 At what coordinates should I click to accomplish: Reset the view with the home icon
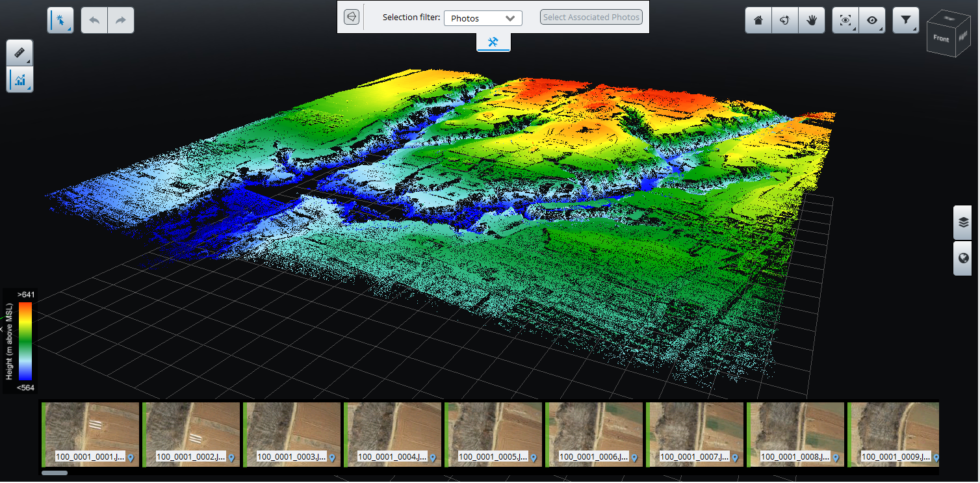758,20
